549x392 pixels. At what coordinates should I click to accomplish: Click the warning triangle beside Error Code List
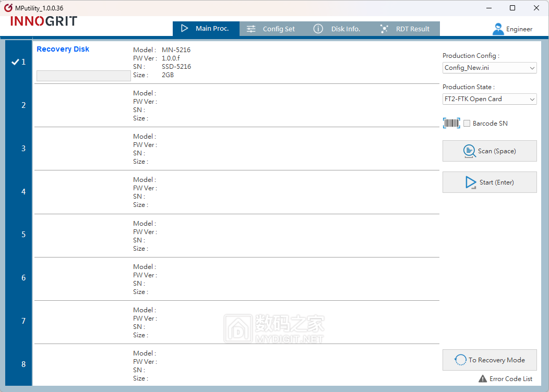[x=482, y=379]
